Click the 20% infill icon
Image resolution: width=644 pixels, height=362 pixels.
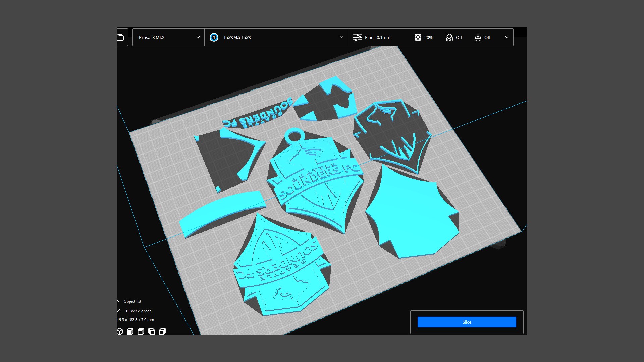(418, 37)
